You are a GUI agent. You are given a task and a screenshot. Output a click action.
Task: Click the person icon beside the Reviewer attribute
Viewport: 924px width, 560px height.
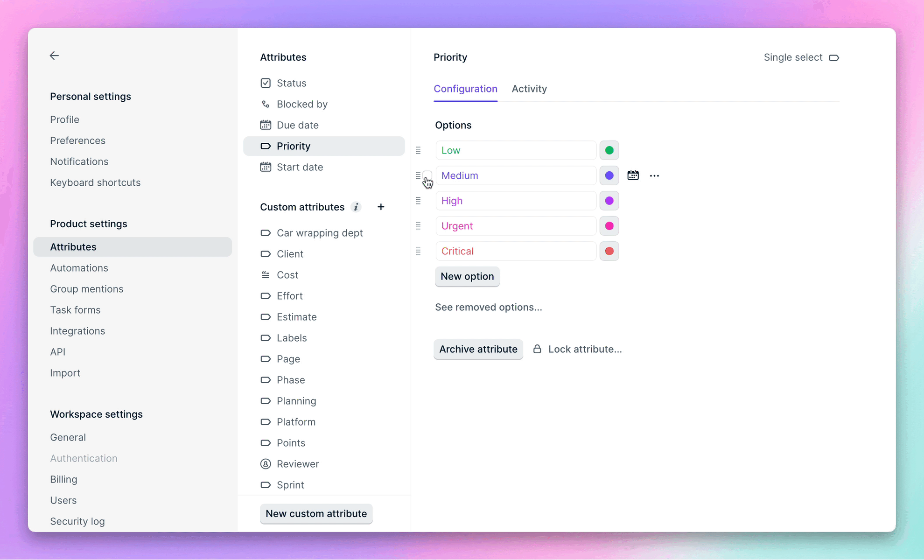click(266, 464)
